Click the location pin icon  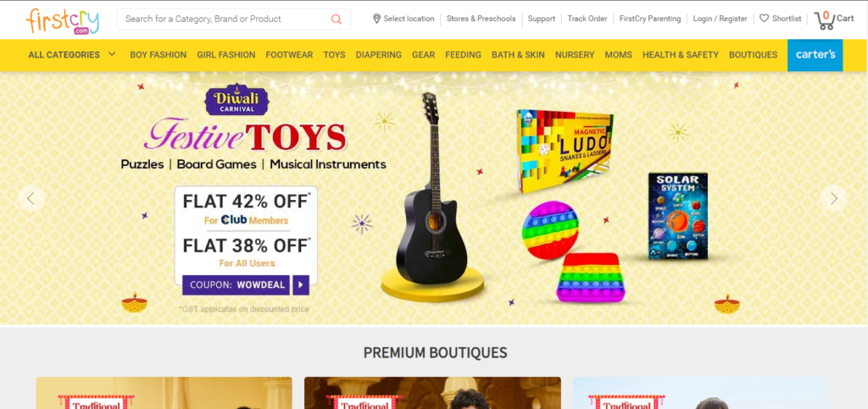click(x=376, y=19)
